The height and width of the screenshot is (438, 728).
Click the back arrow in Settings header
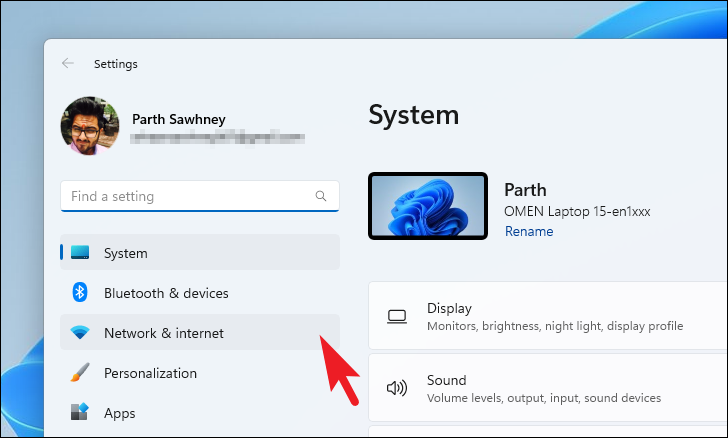pyautogui.click(x=68, y=63)
